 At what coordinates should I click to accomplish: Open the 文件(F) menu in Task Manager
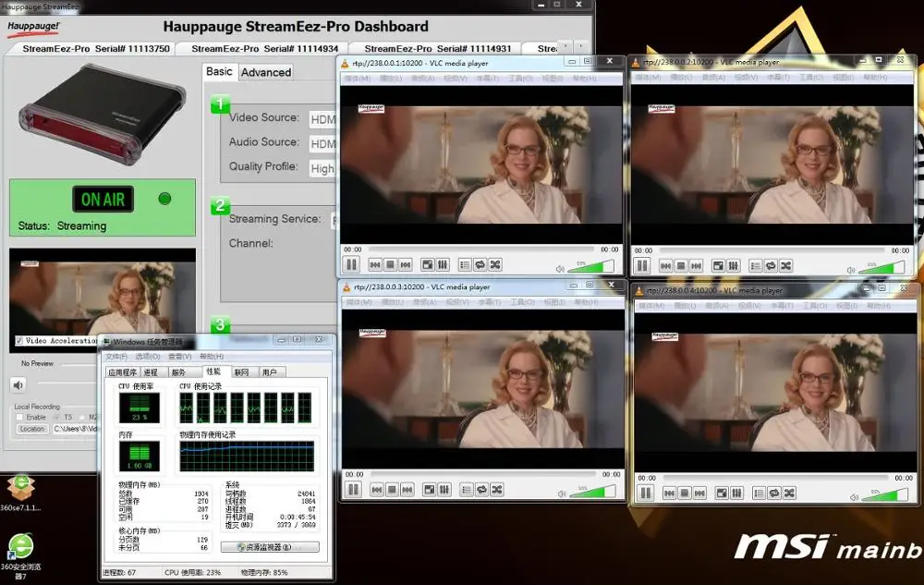116,357
